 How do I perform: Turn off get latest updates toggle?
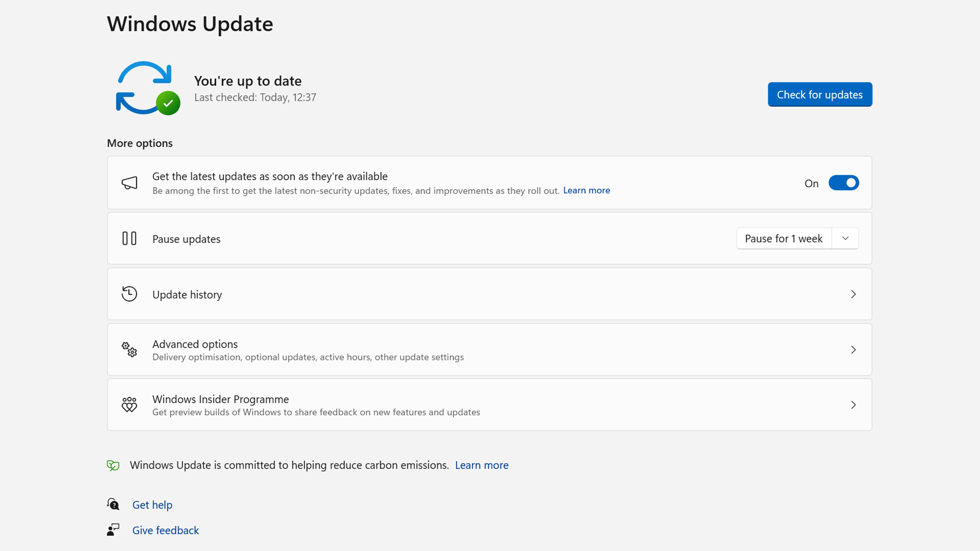(x=843, y=183)
